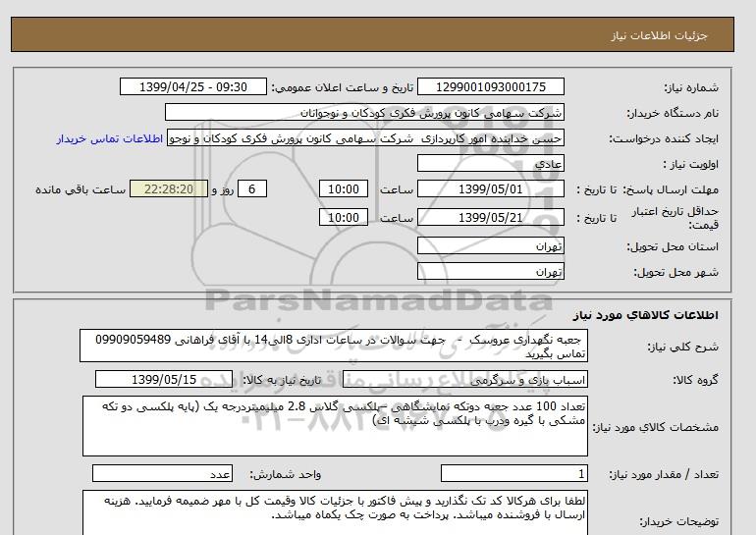Click the unit of measure field عدد
Image resolution: width=756 pixels, height=535 pixels.
click(x=162, y=474)
